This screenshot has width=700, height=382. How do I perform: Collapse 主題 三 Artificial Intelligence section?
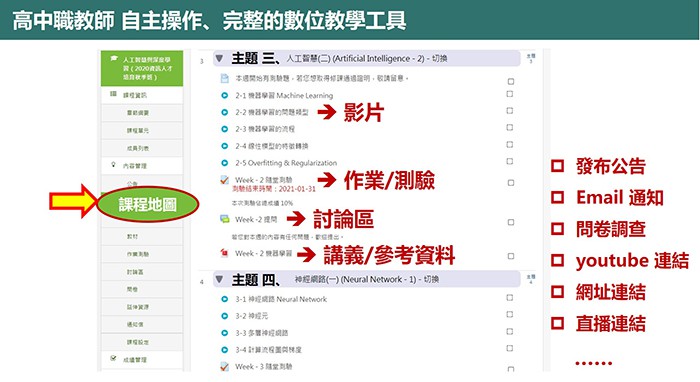click(219, 58)
